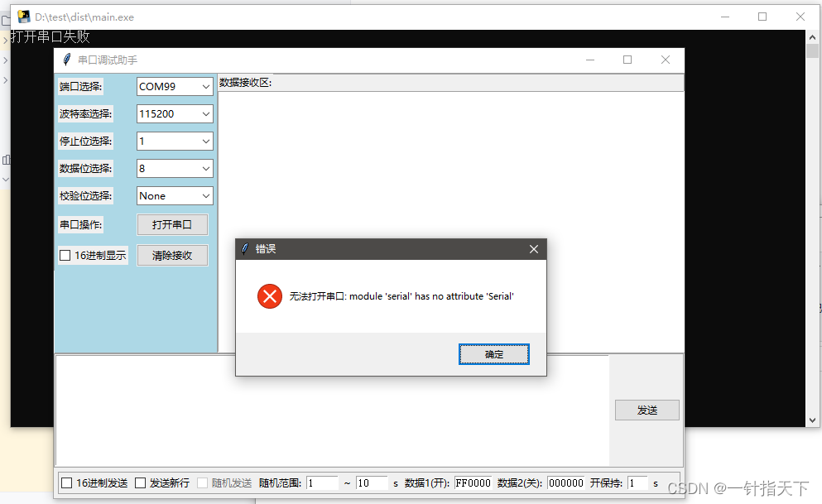Enable 16进制发送 option
The width and height of the screenshot is (822, 504).
(x=65, y=482)
